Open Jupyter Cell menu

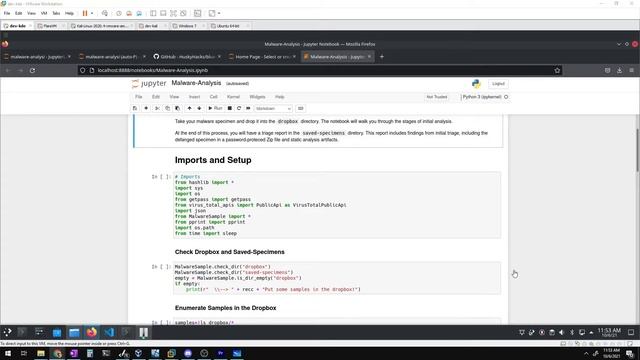click(x=213, y=97)
